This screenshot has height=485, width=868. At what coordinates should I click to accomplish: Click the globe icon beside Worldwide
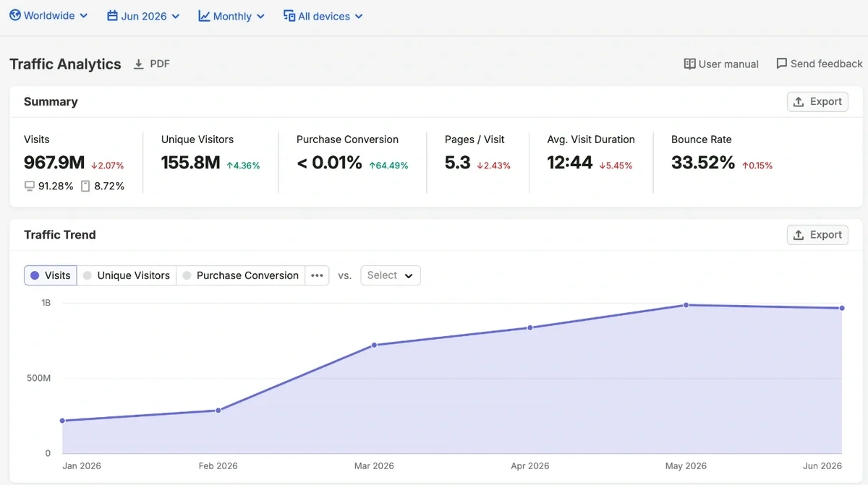[15, 16]
